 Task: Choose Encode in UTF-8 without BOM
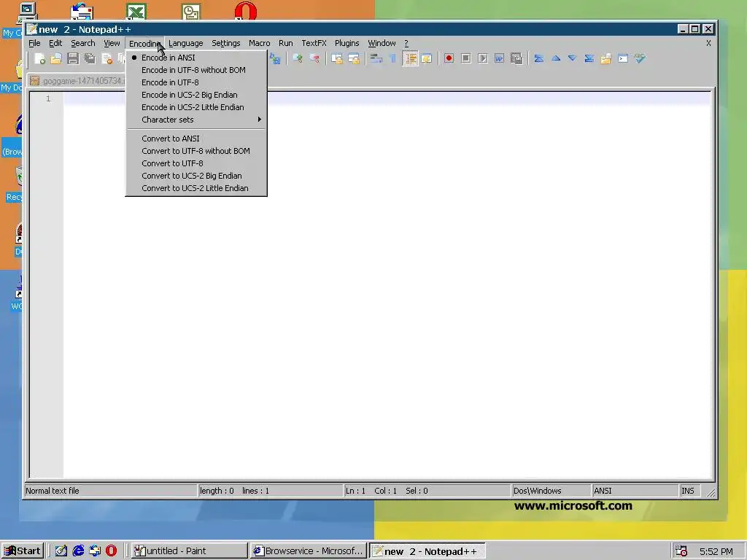pos(196,70)
